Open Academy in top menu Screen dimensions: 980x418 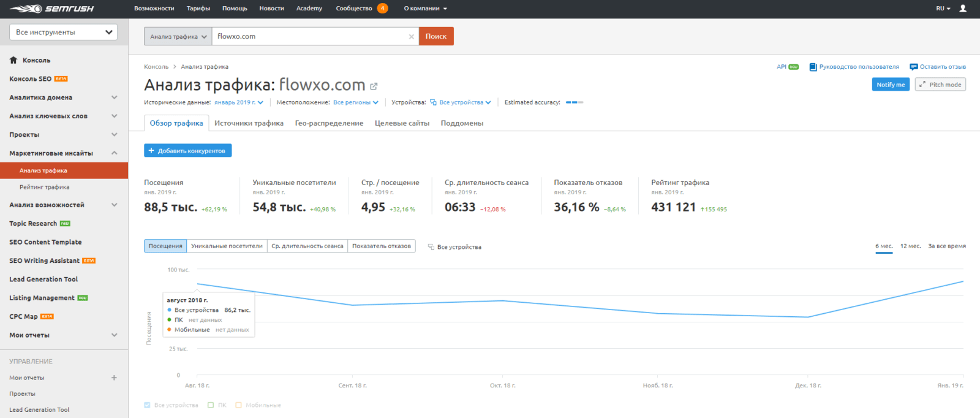[309, 9]
